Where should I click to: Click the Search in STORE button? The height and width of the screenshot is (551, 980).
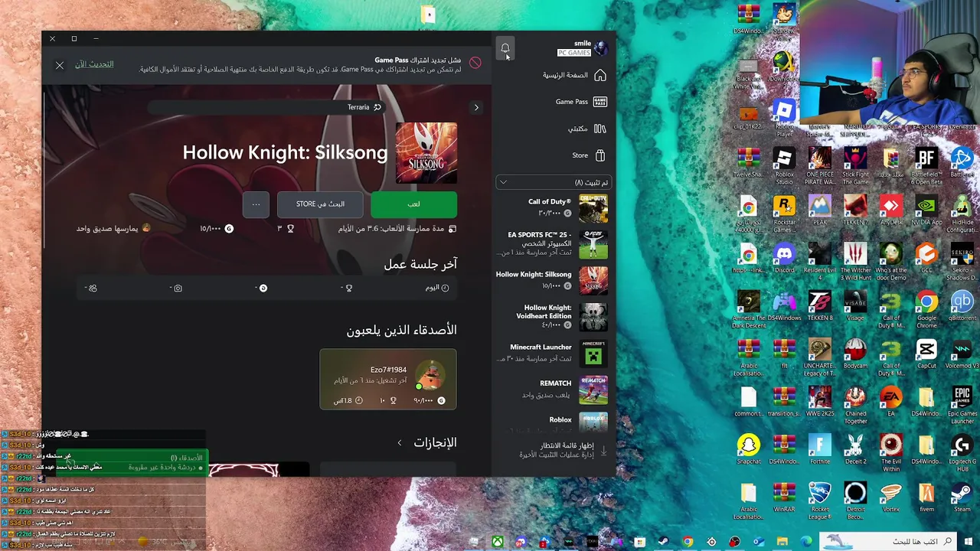coord(320,204)
